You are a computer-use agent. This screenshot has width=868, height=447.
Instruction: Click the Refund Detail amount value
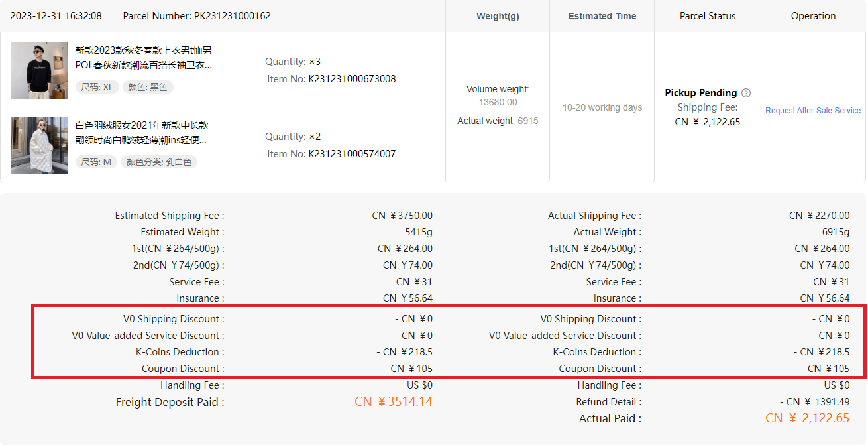(814, 402)
